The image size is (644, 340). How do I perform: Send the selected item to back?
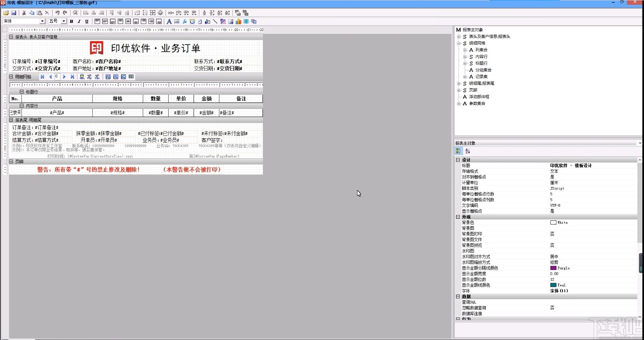tap(245, 13)
